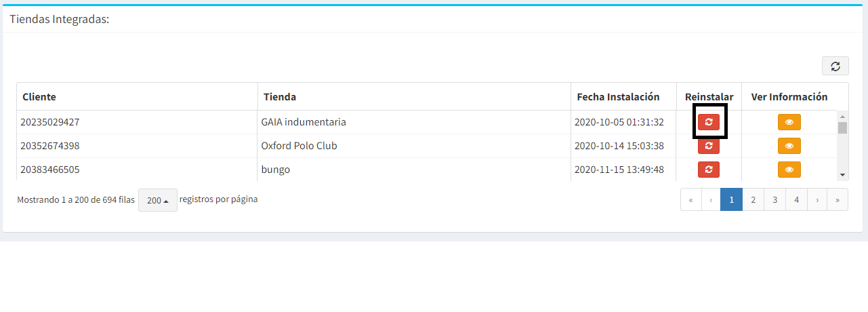Show info for Oxford Polo Club
The width and height of the screenshot is (868, 312).
pos(789,146)
